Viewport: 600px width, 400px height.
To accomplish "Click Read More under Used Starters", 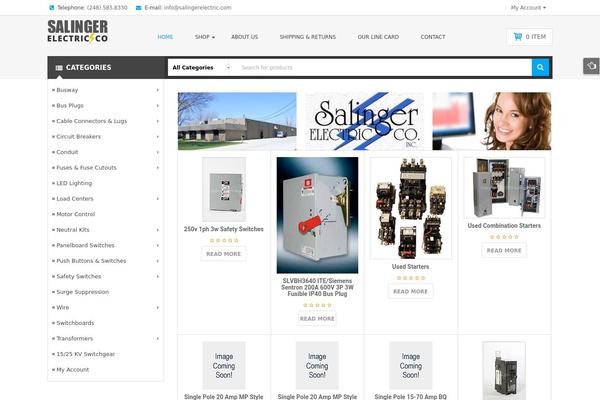I will (x=411, y=291).
